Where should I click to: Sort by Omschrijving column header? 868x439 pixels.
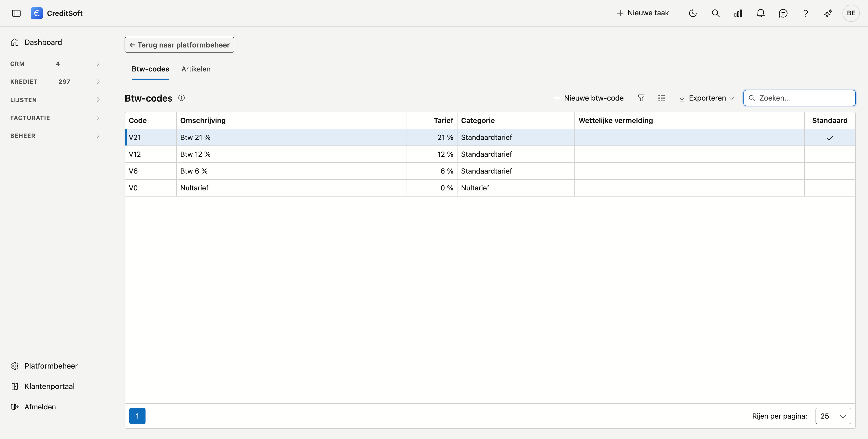click(291, 121)
